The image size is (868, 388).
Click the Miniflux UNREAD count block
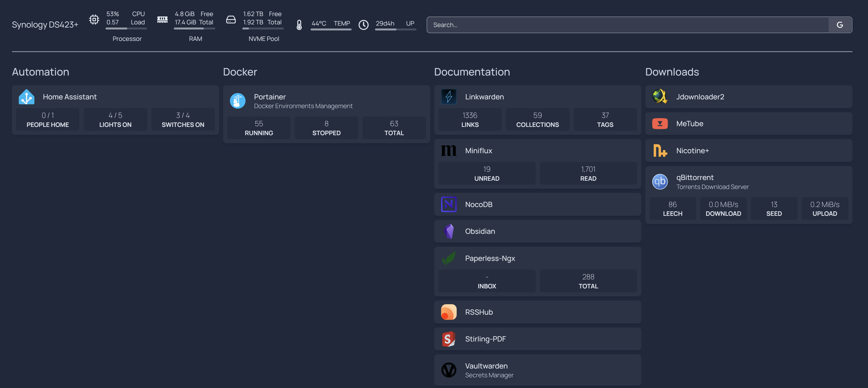(x=487, y=173)
